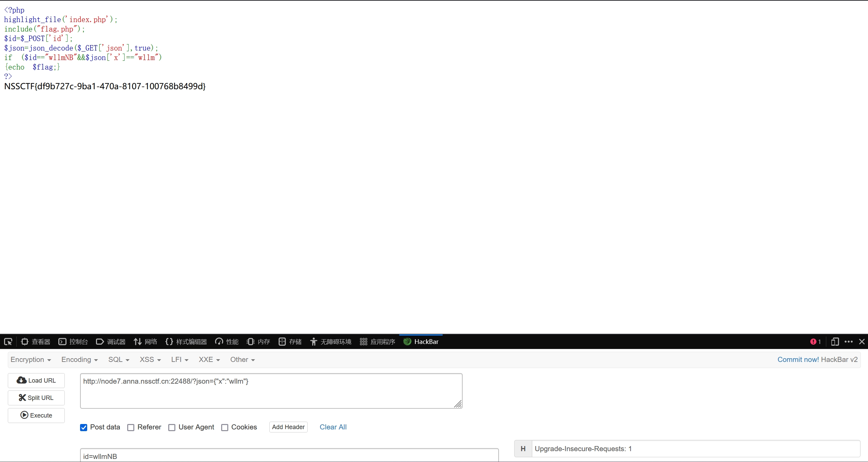Screen dimensions: 868x462
Task: Click the json_decode code line
Action: (x=81, y=48)
